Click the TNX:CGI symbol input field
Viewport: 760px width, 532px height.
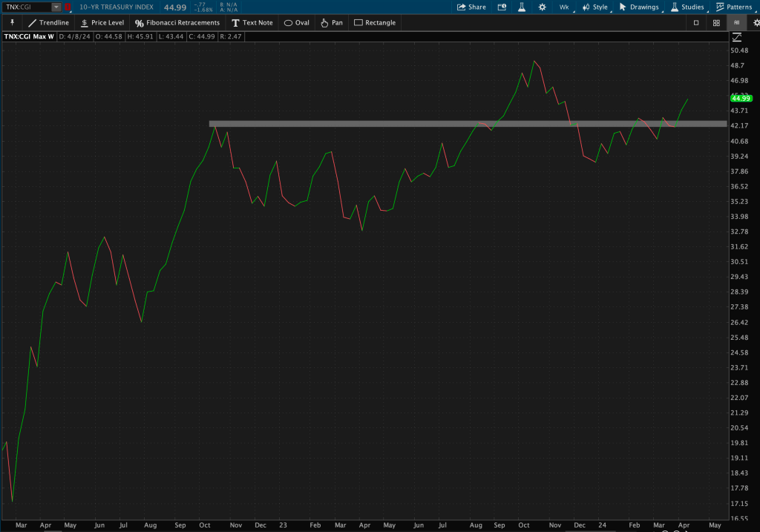[27, 7]
